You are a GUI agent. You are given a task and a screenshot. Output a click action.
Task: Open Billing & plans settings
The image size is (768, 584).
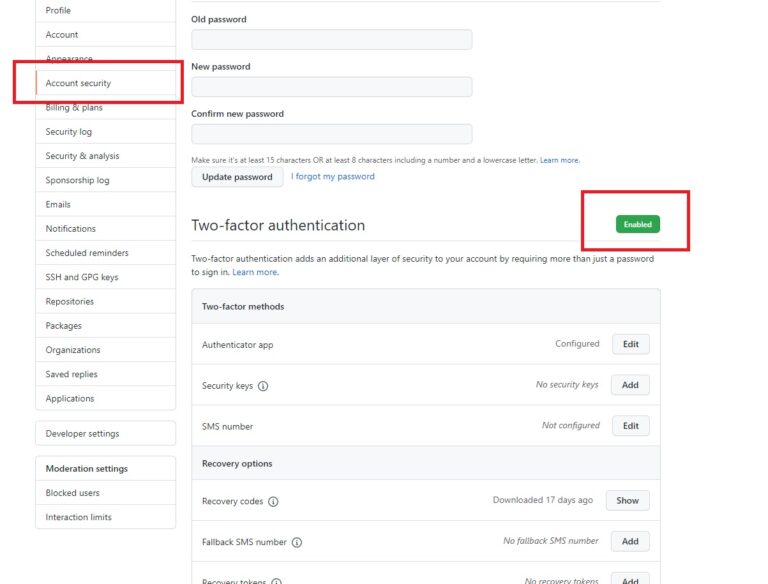pos(74,107)
